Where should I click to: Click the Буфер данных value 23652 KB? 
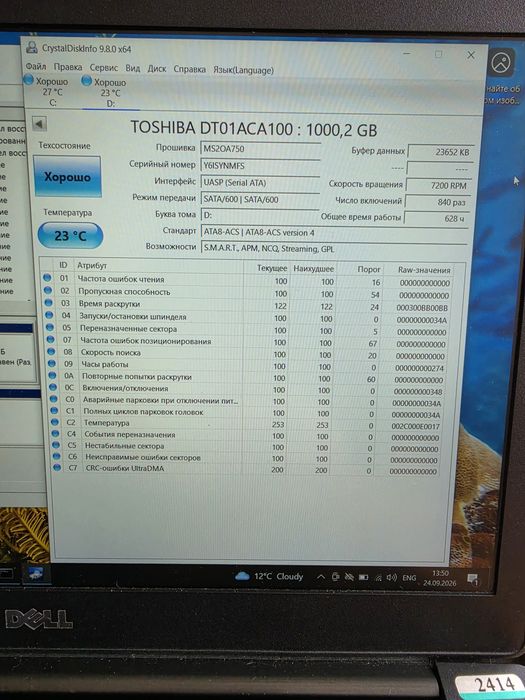click(441, 152)
